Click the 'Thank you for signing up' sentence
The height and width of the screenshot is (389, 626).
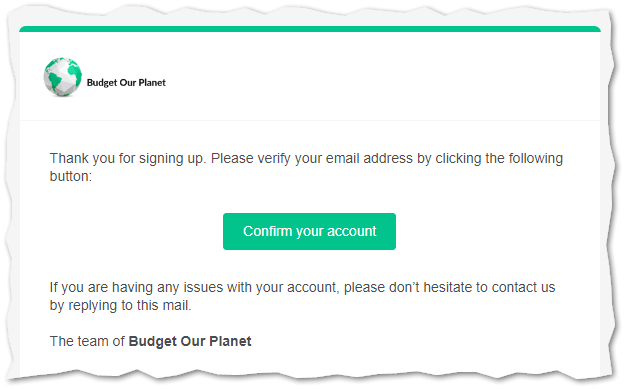pos(128,159)
